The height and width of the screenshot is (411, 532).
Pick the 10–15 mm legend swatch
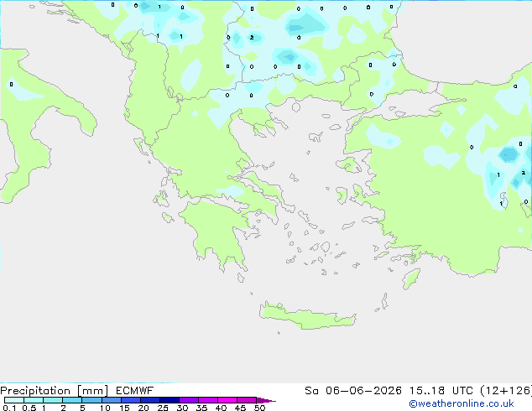click(x=111, y=400)
